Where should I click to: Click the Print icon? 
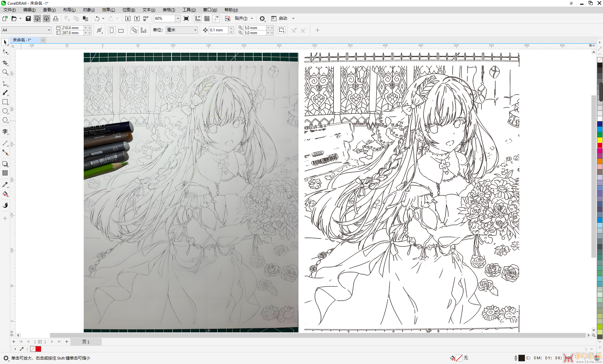click(x=56, y=19)
